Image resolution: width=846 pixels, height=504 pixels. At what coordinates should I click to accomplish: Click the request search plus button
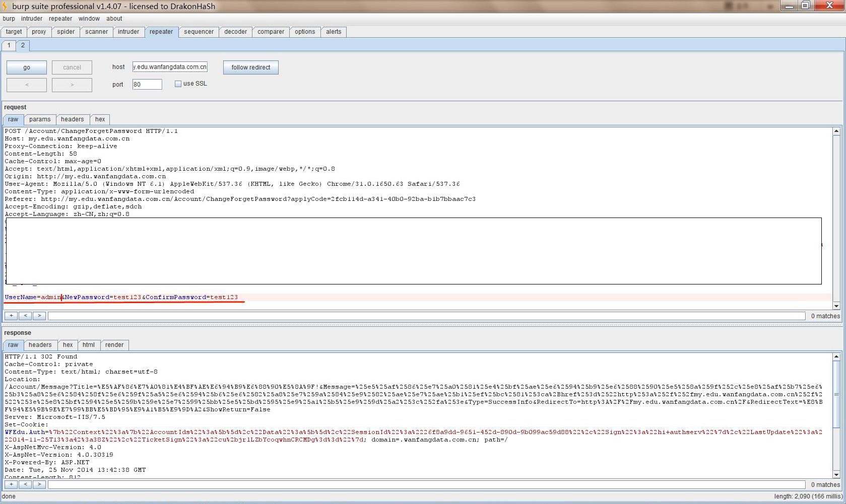pyautogui.click(x=11, y=316)
